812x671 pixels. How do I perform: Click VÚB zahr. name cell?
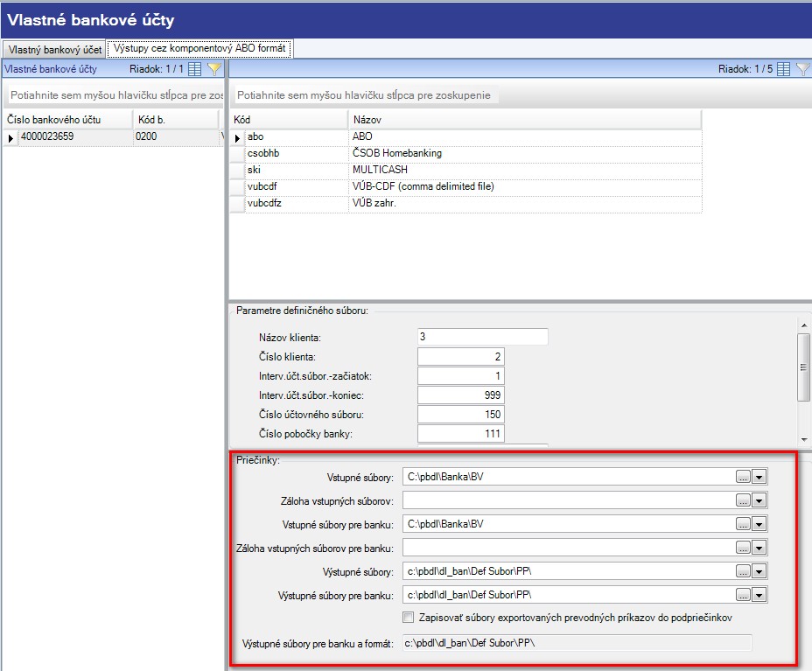[x=525, y=203]
